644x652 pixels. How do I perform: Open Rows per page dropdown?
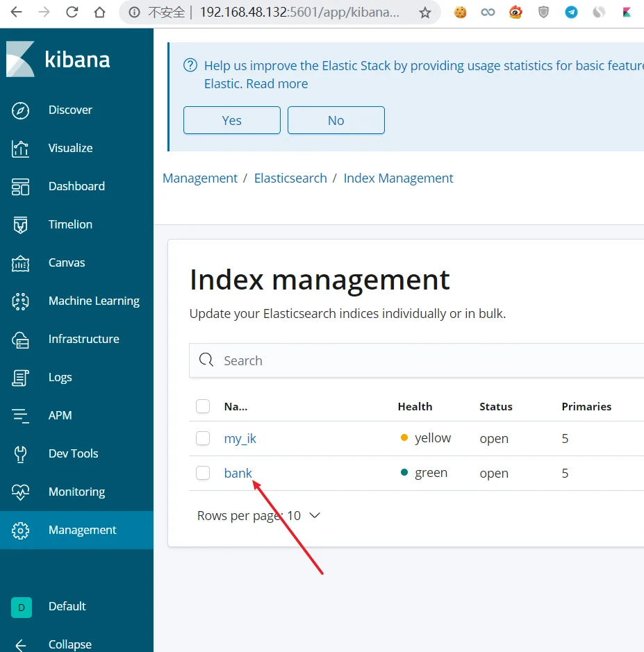tap(258, 516)
